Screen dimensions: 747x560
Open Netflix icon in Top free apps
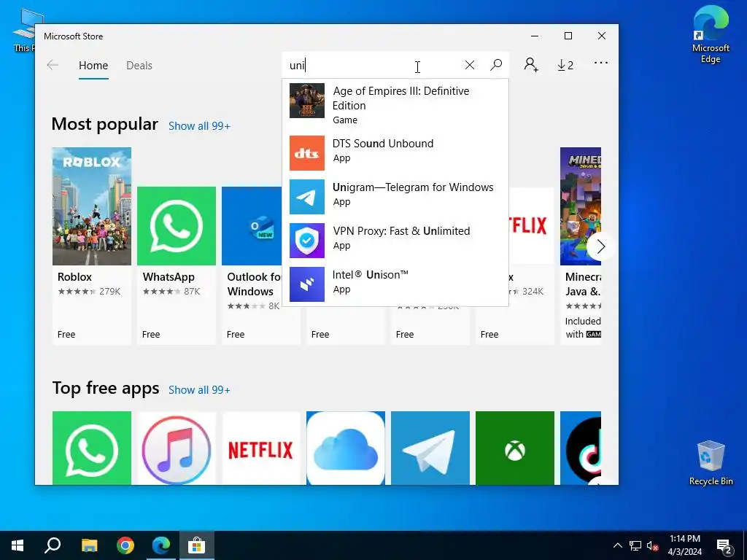(261, 448)
